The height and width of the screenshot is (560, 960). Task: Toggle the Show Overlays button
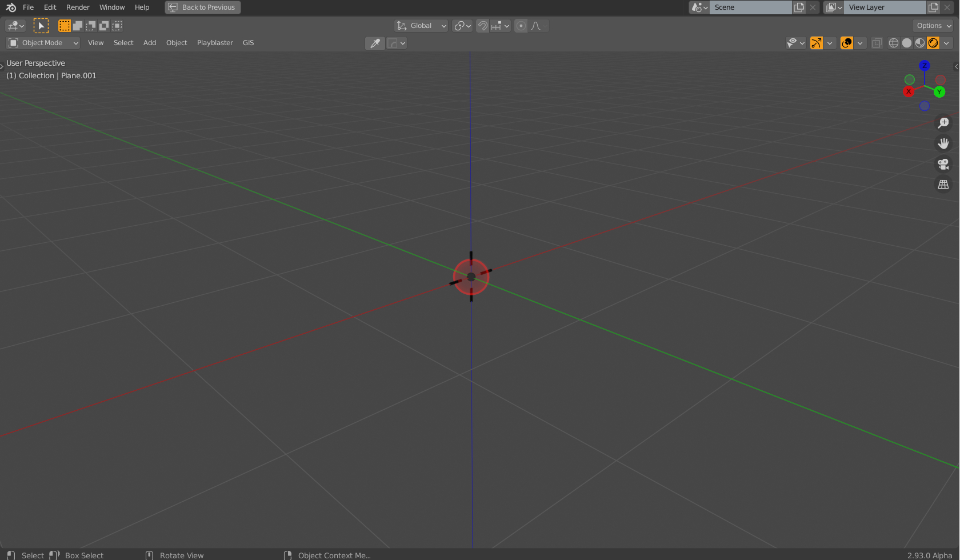[847, 43]
